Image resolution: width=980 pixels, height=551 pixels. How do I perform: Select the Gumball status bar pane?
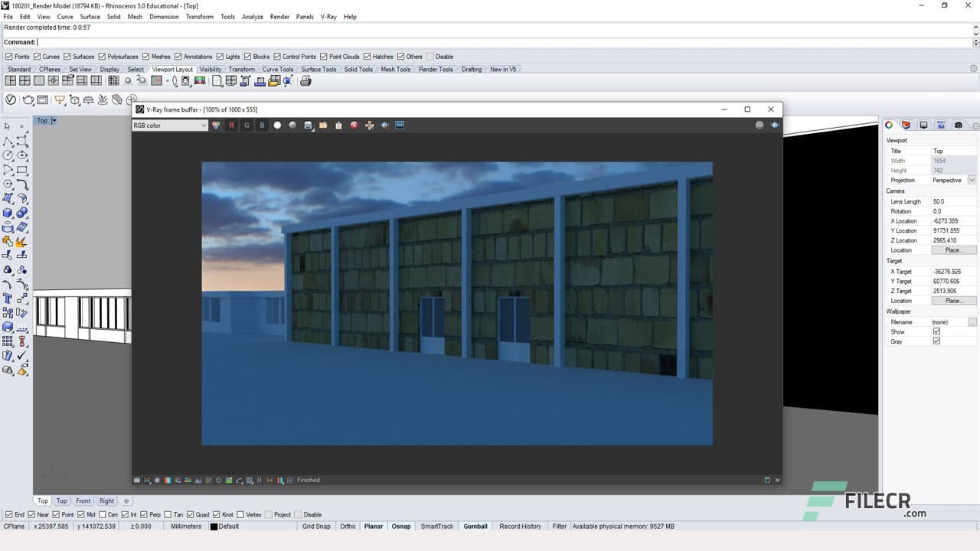[x=475, y=527]
